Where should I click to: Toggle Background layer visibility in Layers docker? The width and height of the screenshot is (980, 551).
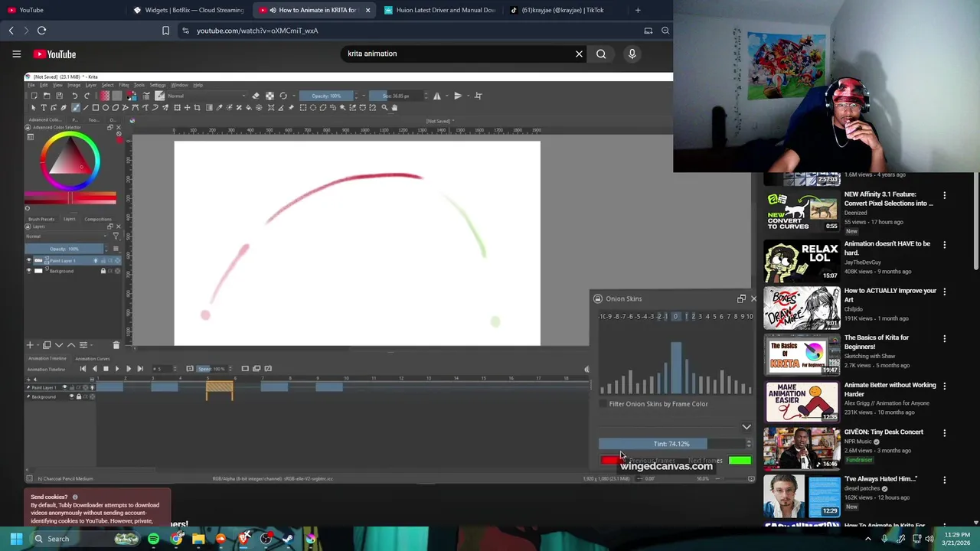click(x=29, y=271)
